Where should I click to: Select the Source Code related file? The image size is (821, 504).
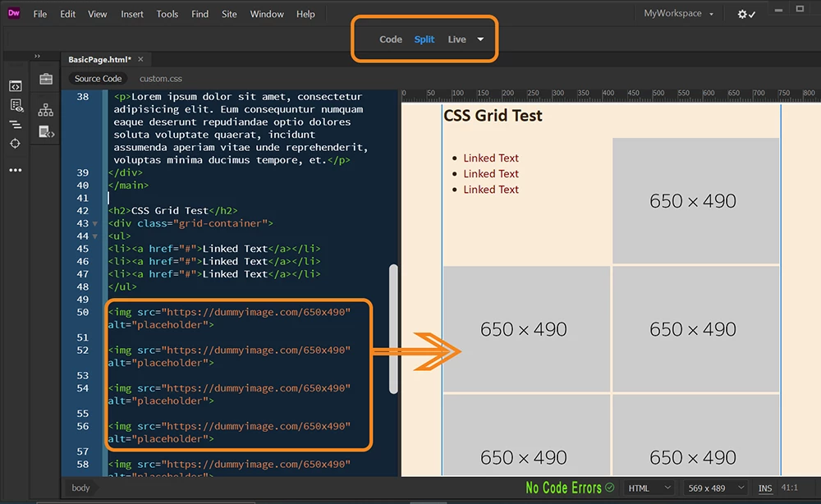(98, 79)
